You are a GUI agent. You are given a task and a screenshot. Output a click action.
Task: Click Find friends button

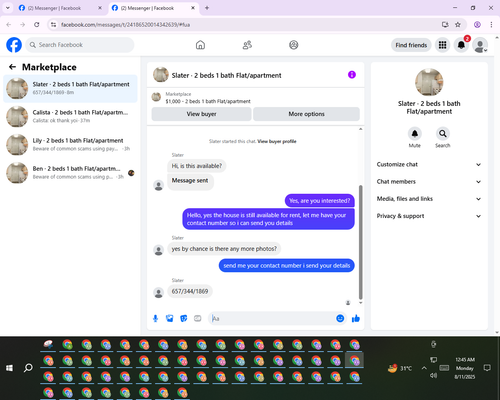tap(411, 45)
